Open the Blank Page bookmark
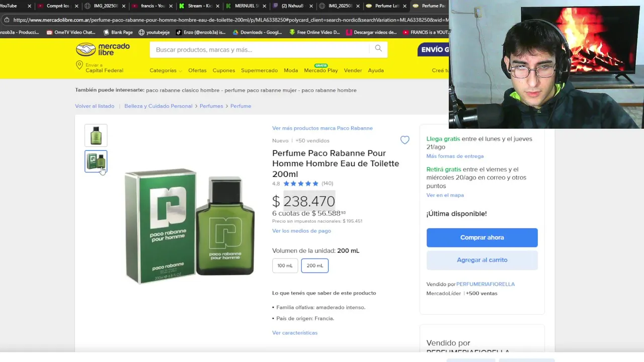Image resolution: width=644 pixels, height=362 pixels. coord(118,32)
